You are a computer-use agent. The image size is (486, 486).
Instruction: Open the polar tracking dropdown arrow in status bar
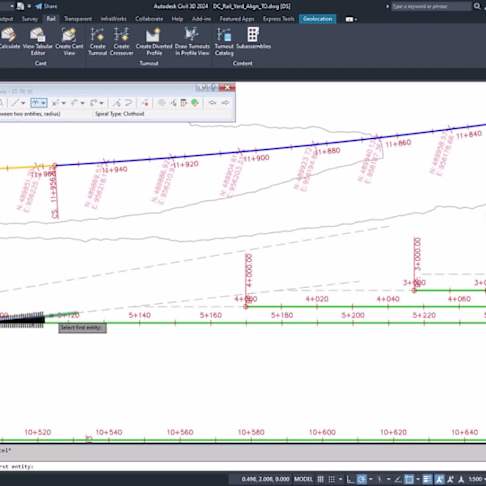point(371,479)
